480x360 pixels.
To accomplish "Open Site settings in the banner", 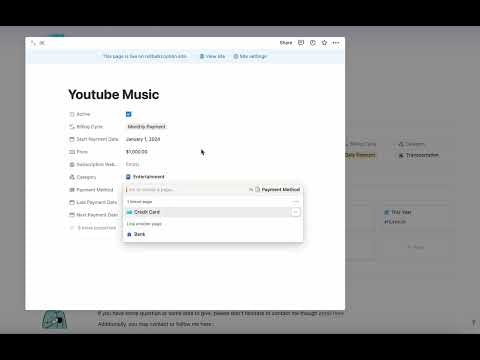I will [x=250, y=56].
